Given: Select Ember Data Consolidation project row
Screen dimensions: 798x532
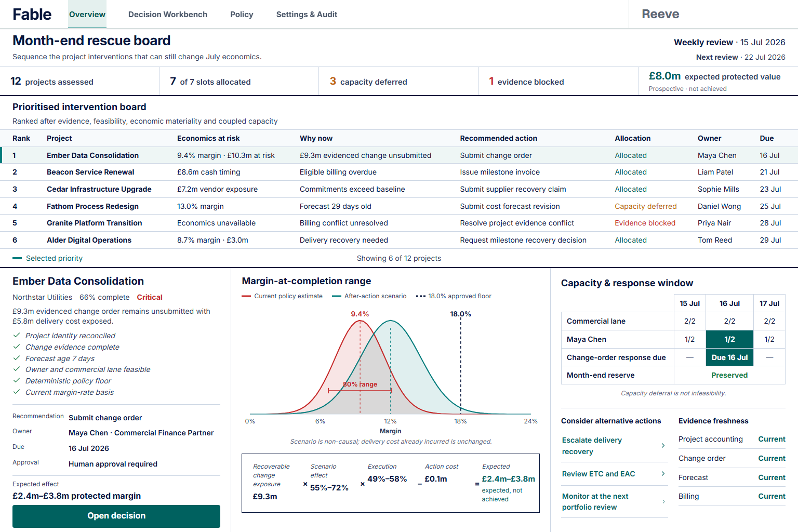Looking at the screenshot, I should [399, 155].
